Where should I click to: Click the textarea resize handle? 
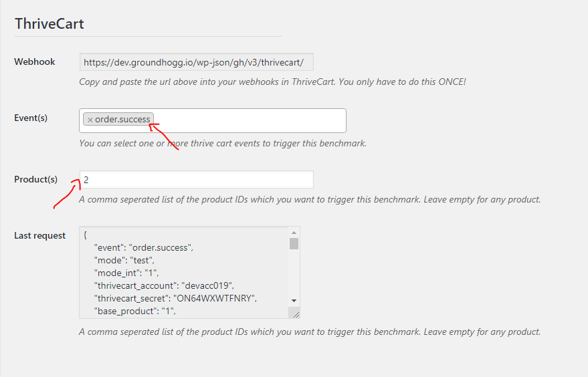coord(296,314)
